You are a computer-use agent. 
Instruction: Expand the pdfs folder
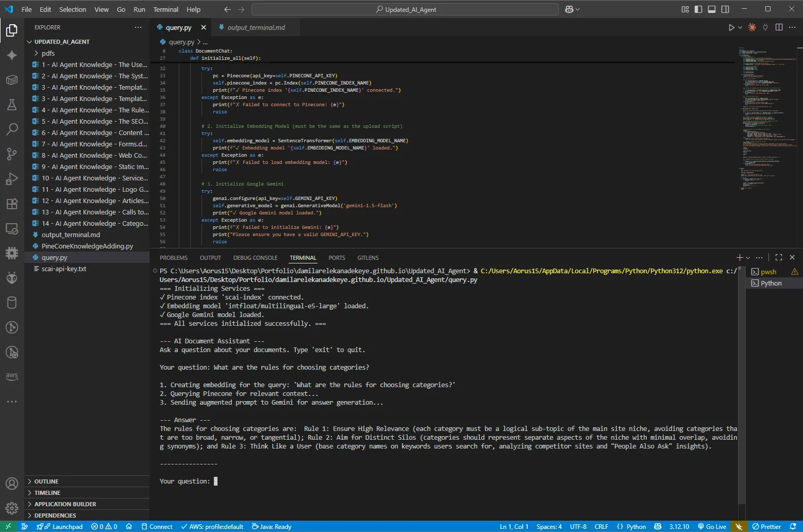click(x=48, y=53)
